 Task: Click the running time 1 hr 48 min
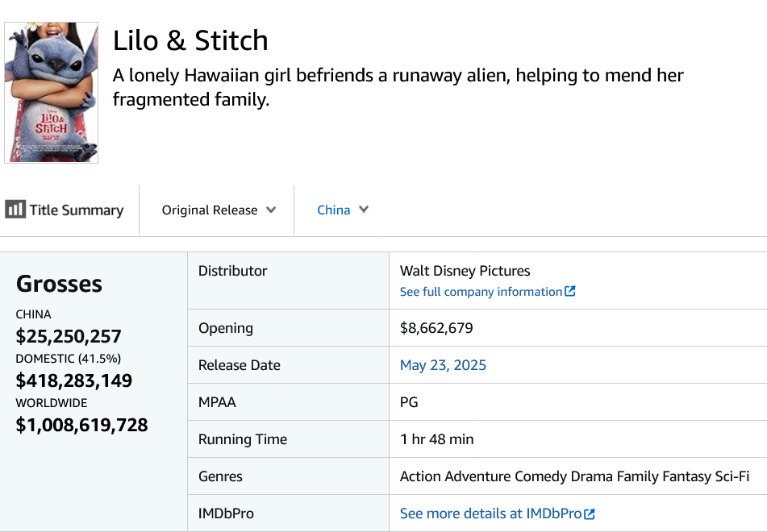[x=436, y=439]
